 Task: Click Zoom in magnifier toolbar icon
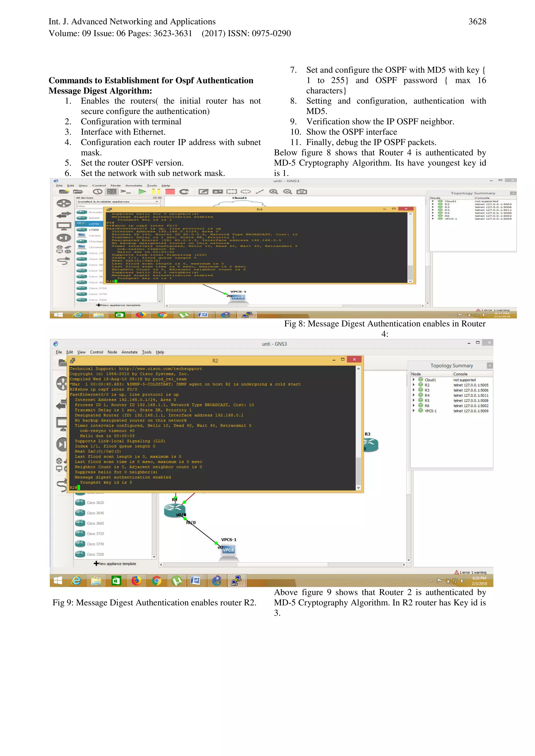coord(274,192)
